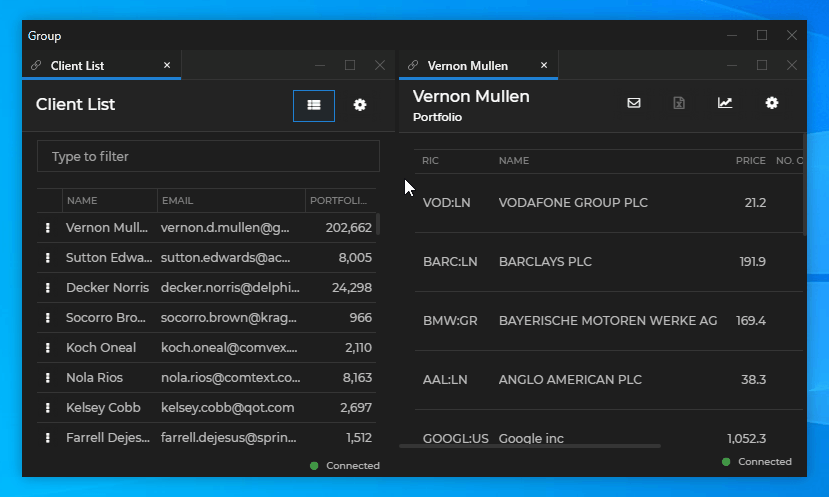Screen dimensions: 829x497
Task: Open row menu for Decker Norris
Action: [x=48, y=288]
